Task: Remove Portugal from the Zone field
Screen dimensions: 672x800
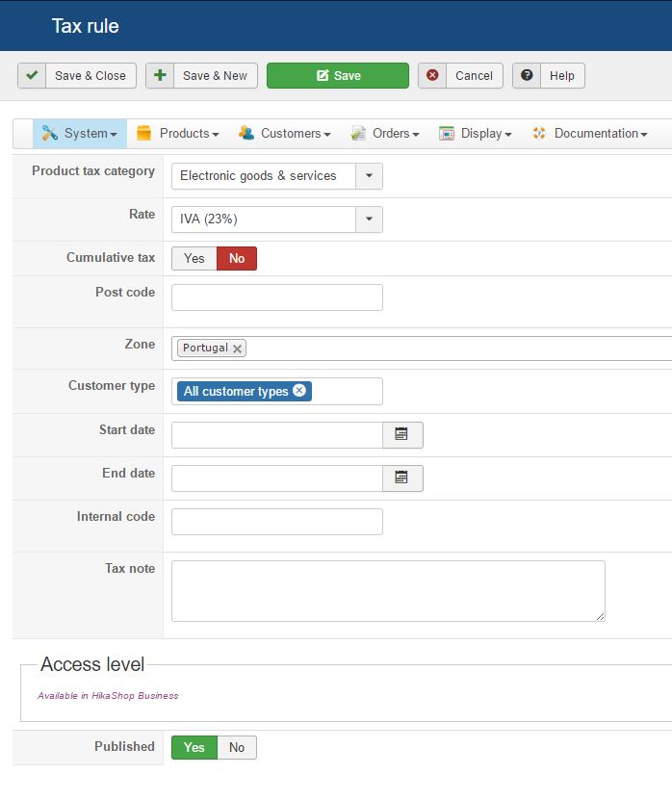Action: [x=237, y=348]
